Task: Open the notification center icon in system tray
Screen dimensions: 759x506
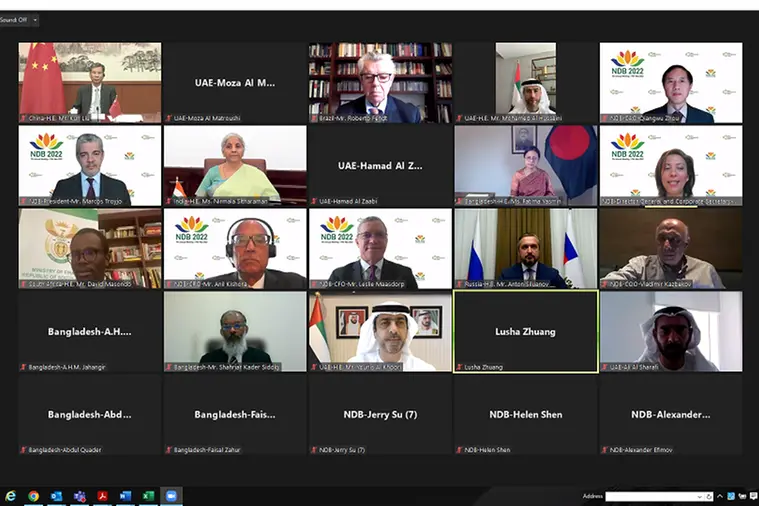Action: tap(753, 496)
